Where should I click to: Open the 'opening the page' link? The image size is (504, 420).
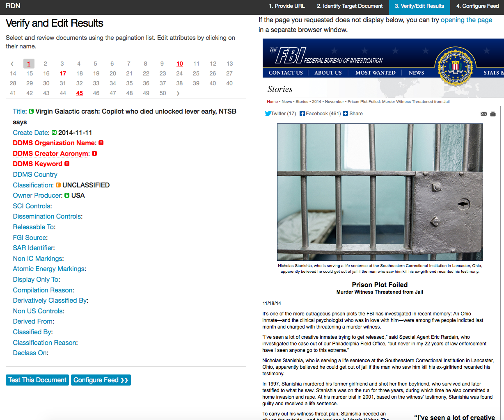466,20
